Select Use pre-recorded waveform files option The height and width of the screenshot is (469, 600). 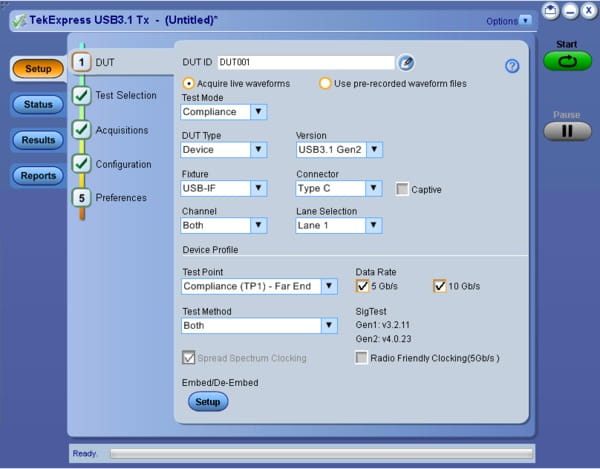[325, 83]
